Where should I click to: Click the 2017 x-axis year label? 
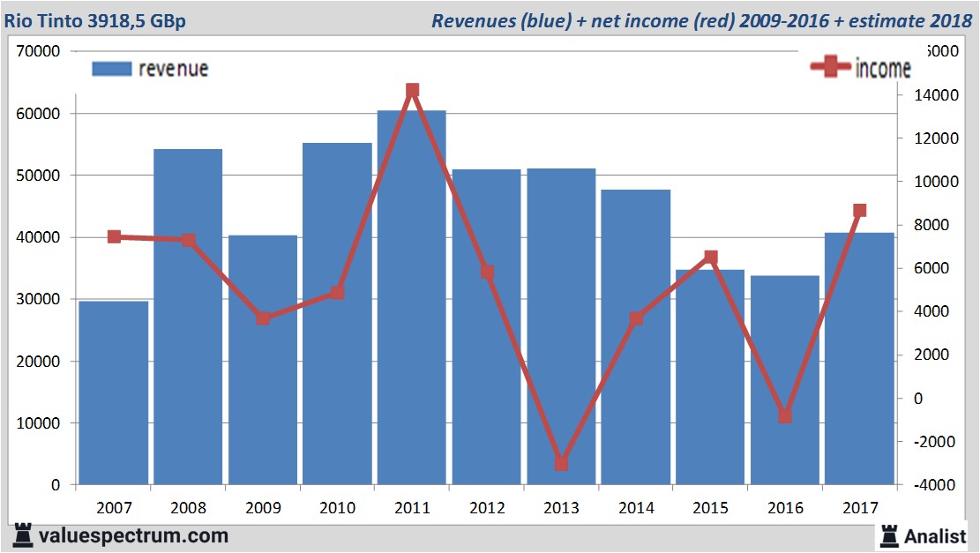[860, 507]
